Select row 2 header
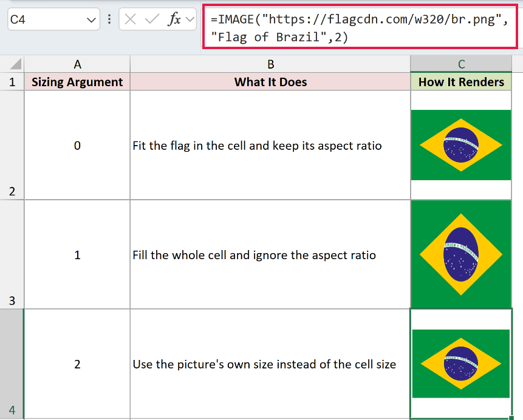 click(12, 145)
